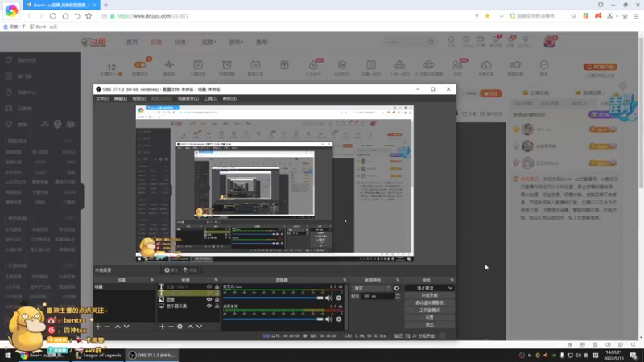
Task: Open the 工具(T) menu in OBS
Action: click(211, 98)
